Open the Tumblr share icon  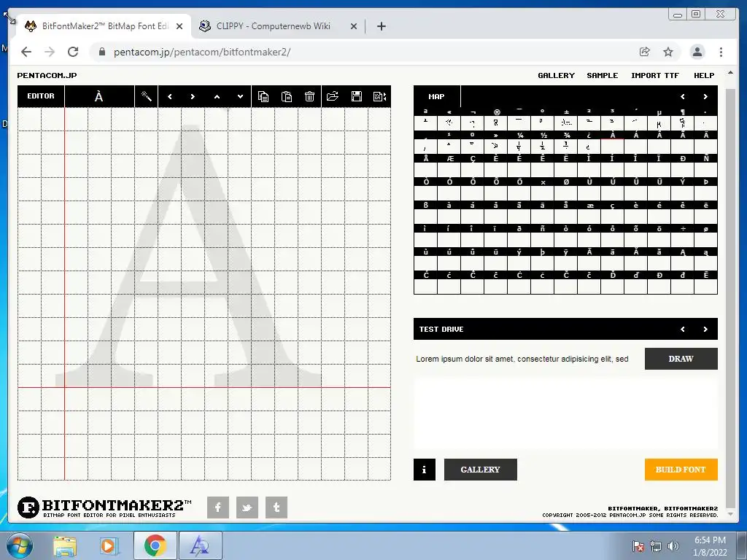tap(276, 507)
